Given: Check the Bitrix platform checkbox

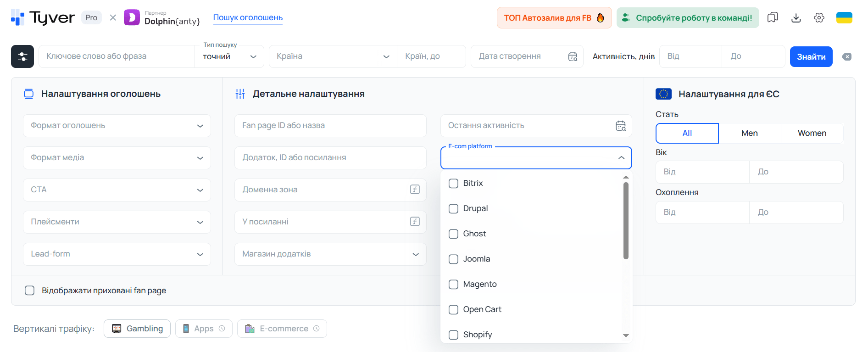Looking at the screenshot, I should tap(453, 183).
